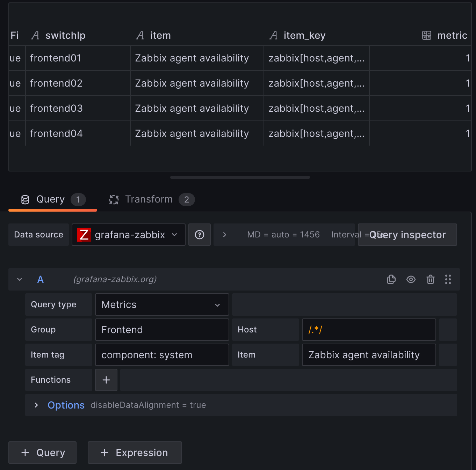Screen dimensions: 476x470
Task: Click the Group field containing Frontend
Action: pyautogui.click(x=162, y=330)
